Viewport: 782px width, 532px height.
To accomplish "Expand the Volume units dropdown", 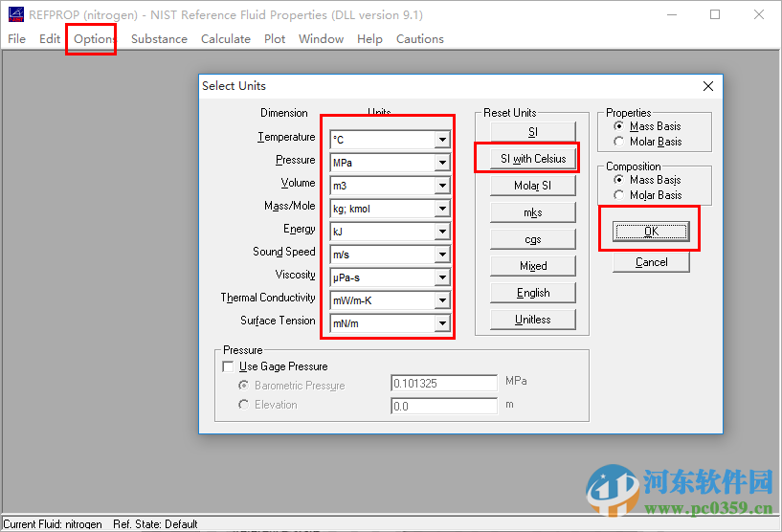I will 442,186.
